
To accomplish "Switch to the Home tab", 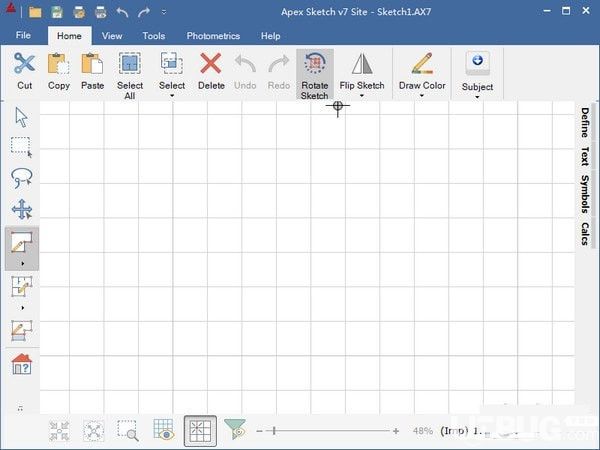I will tap(69, 36).
